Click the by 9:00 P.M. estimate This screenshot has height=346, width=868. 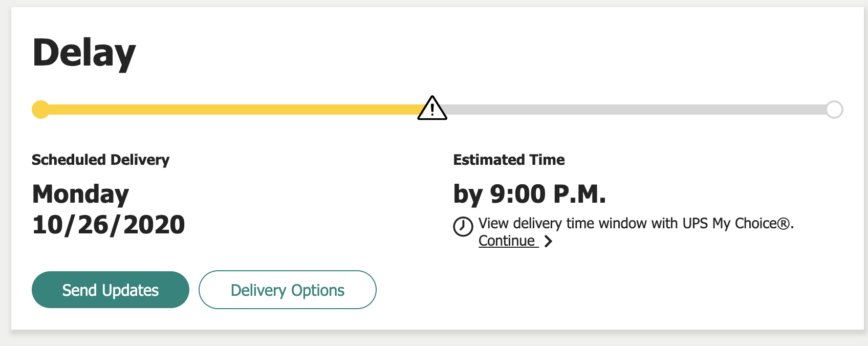529,194
